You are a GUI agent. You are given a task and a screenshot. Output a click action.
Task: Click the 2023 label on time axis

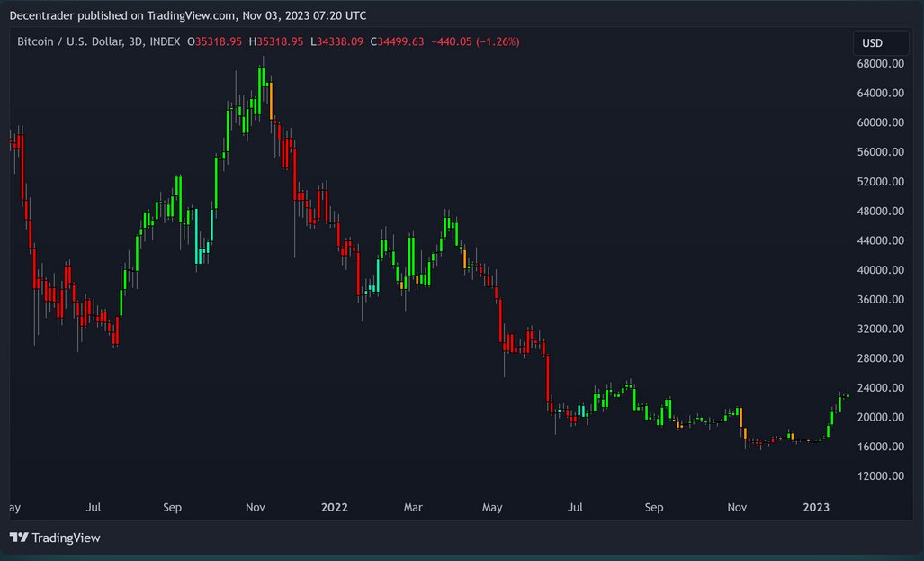(x=815, y=507)
